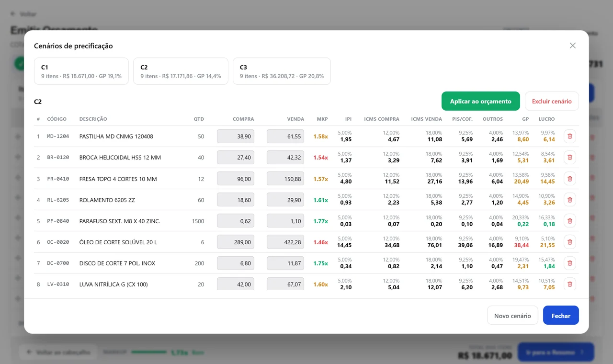Image resolution: width=613 pixels, height=364 pixels.
Task: Click markup value 1.58x
Action: [x=320, y=136]
